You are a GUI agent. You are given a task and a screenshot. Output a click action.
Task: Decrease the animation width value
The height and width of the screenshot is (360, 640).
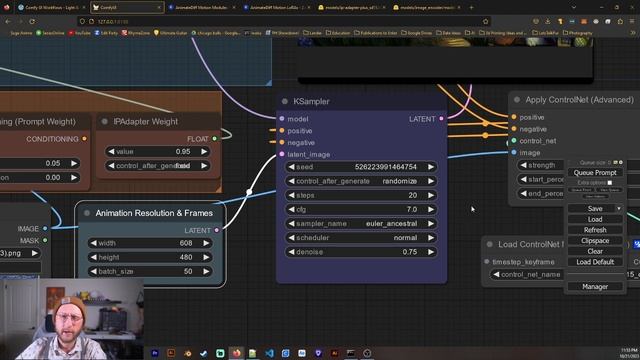(x=93, y=243)
